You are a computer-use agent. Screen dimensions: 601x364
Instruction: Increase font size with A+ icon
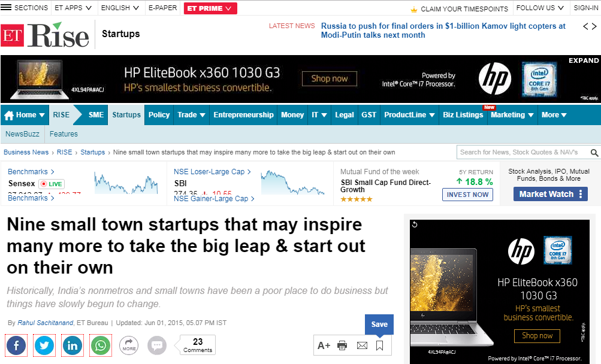[x=324, y=345]
